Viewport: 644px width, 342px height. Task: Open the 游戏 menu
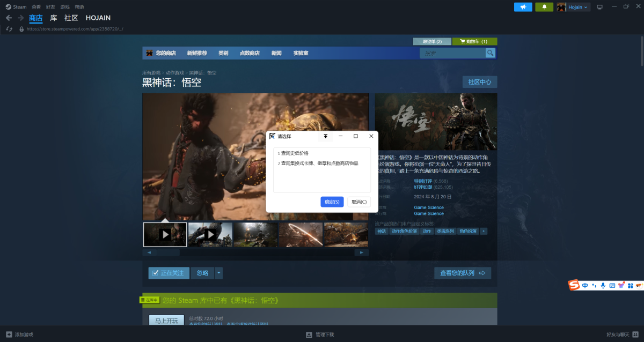(65, 7)
